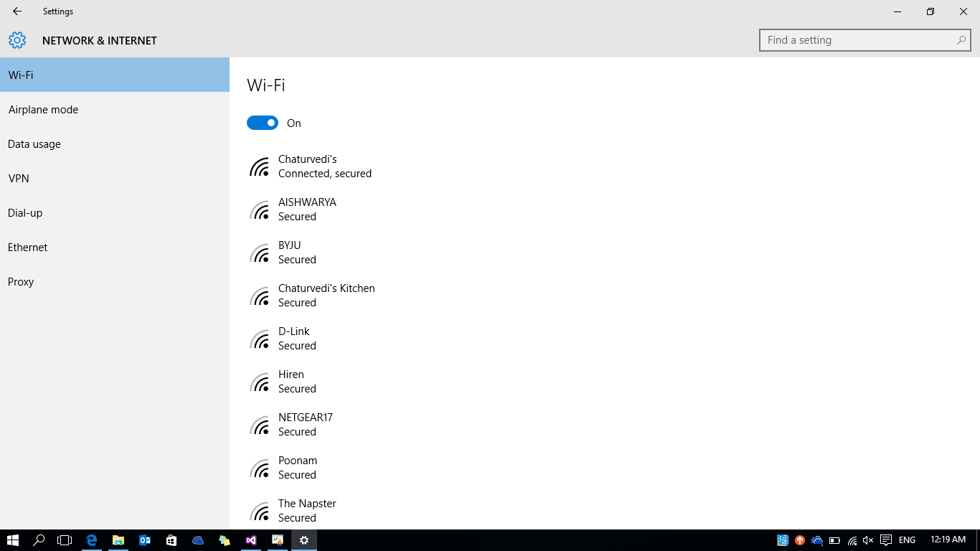Open Task View from the taskbar

65,540
